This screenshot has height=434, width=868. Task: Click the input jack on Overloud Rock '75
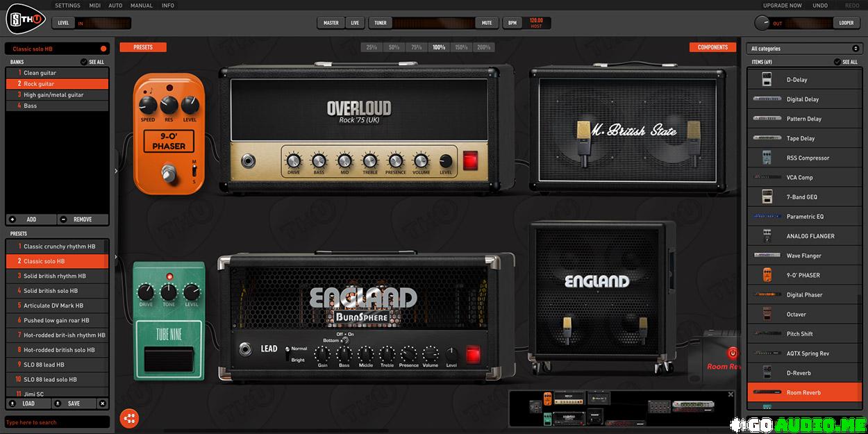tap(248, 162)
